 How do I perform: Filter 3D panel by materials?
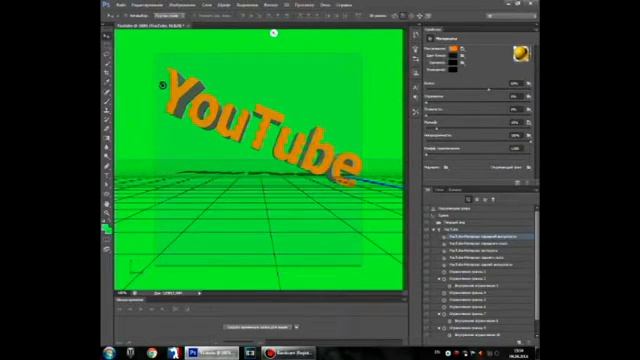coord(485,200)
